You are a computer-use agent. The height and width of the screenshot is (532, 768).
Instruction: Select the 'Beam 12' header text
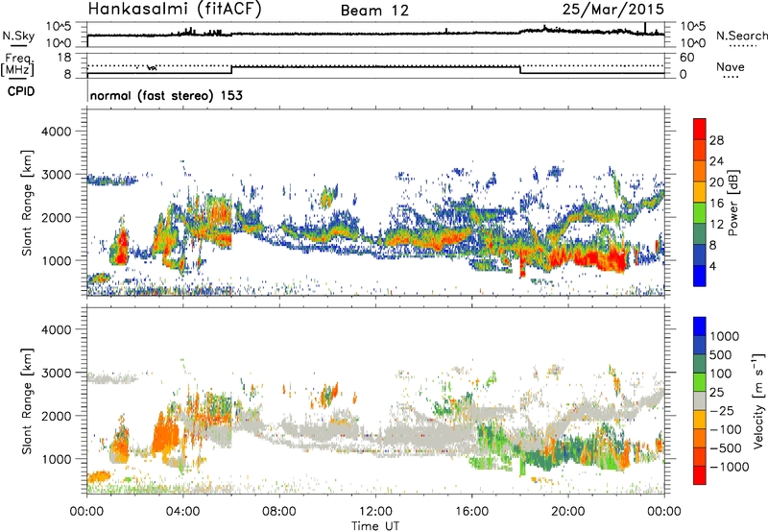pos(374,11)
